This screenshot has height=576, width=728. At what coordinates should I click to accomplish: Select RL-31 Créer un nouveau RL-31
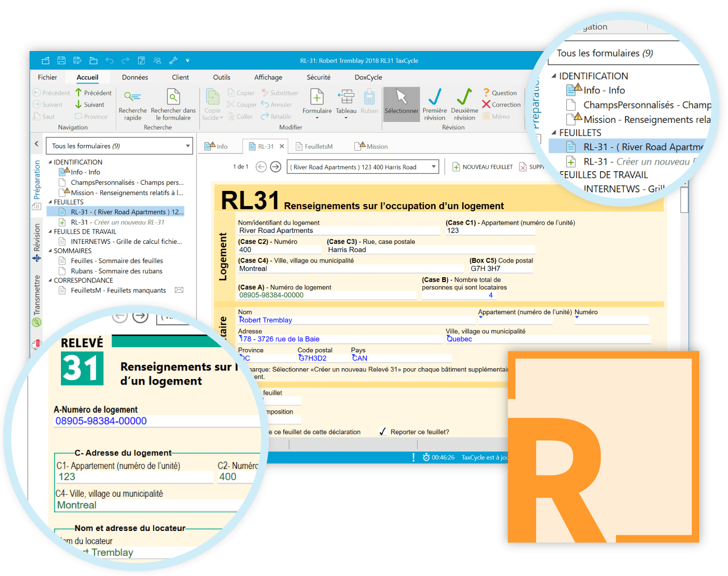112,222
